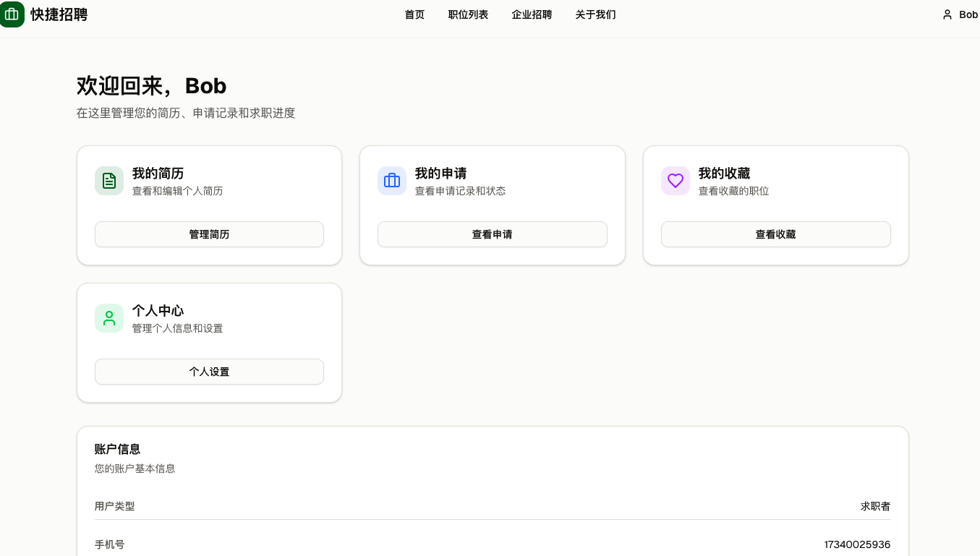
Task: Click the phone number 17340025936
Action: tap(857, 544)
